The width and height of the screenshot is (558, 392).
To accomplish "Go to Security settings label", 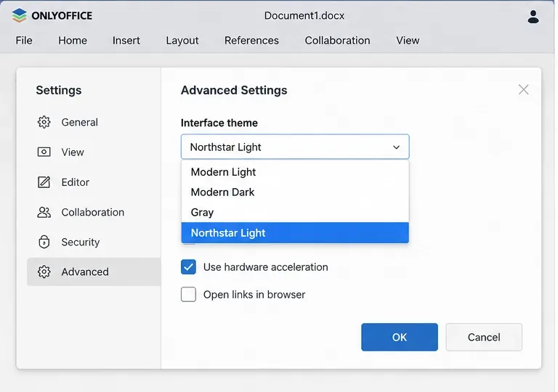I will click(81, 242).
